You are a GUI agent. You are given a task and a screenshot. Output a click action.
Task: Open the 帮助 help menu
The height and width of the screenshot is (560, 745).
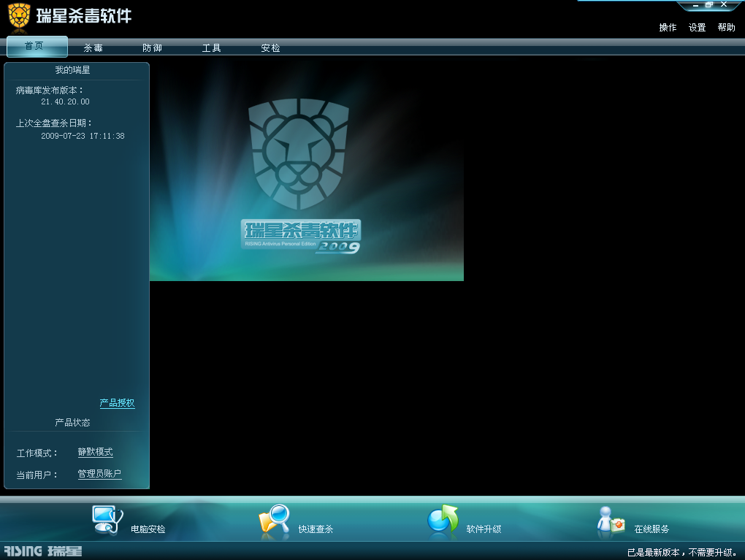click(727, 28)
